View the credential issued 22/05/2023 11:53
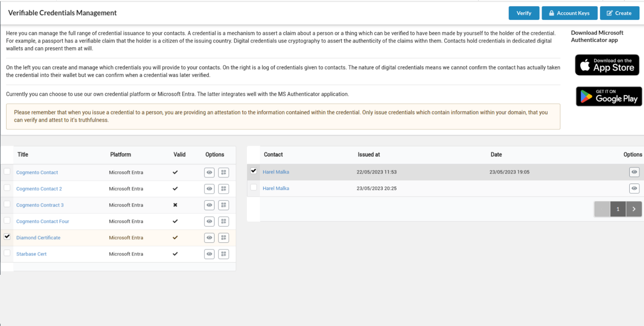Screen dimensions: 644x326 (634, 172)
